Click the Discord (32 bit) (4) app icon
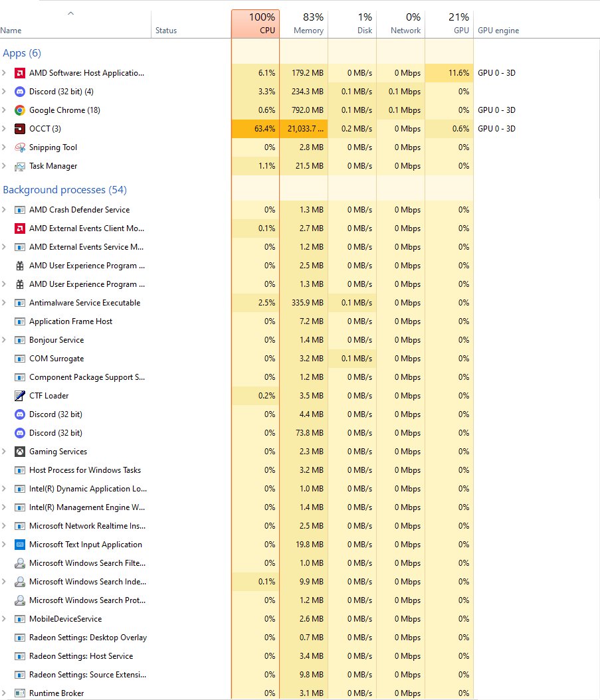Viewport: 600px width, 700px height. pyautogui.click(x=20, y=92)
